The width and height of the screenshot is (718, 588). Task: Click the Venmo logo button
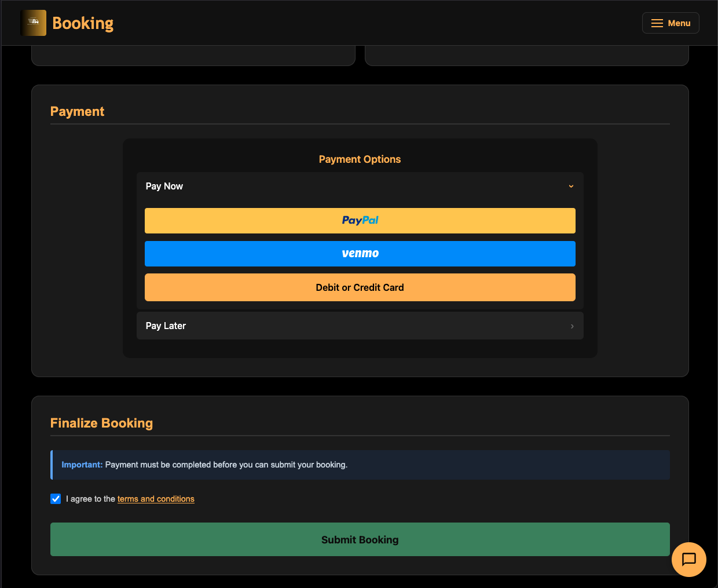pos(360,253)
